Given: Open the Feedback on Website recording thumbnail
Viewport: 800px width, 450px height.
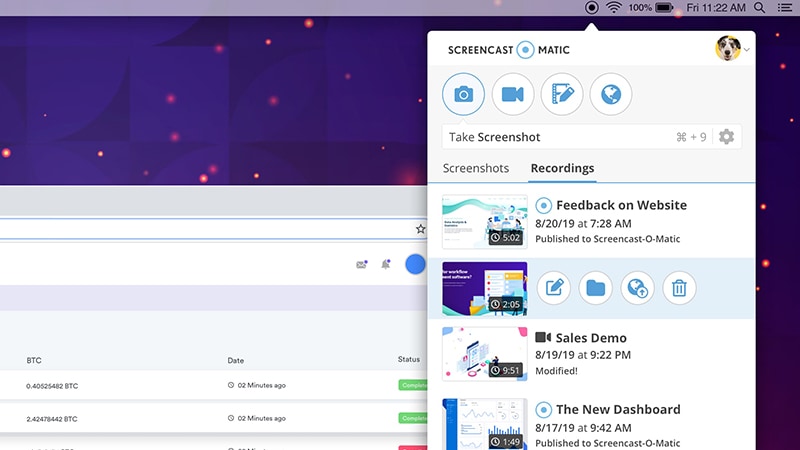Looking at the screenshot, I should pos(485,221).
